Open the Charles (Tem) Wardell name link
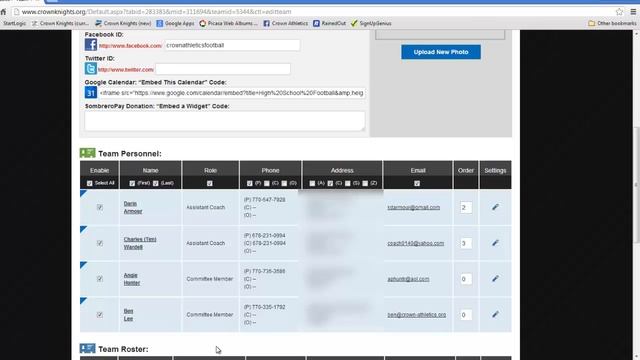Screen dimensions: 640x360 click(140, 243)
